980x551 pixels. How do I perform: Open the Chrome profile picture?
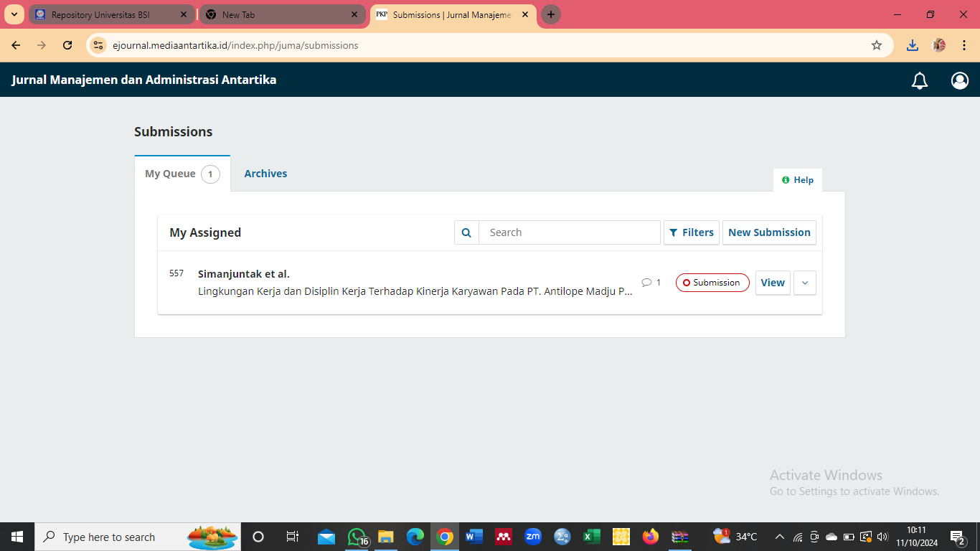click(x=938, y=45)
